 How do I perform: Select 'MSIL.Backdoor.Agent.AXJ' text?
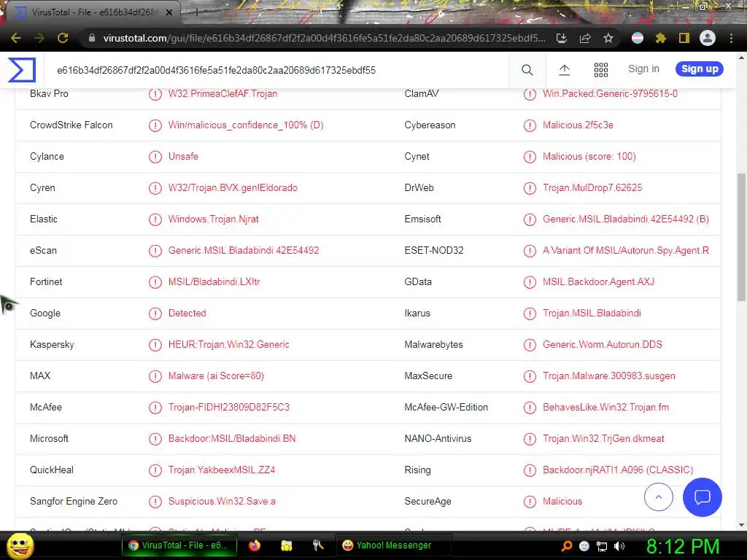[598, 281]
